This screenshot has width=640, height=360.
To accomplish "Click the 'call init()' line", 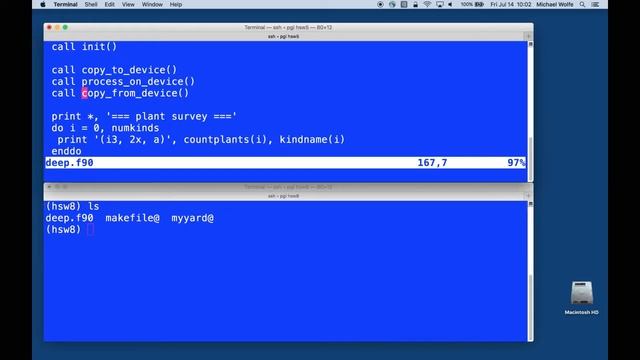I will (x=84, y=47).
